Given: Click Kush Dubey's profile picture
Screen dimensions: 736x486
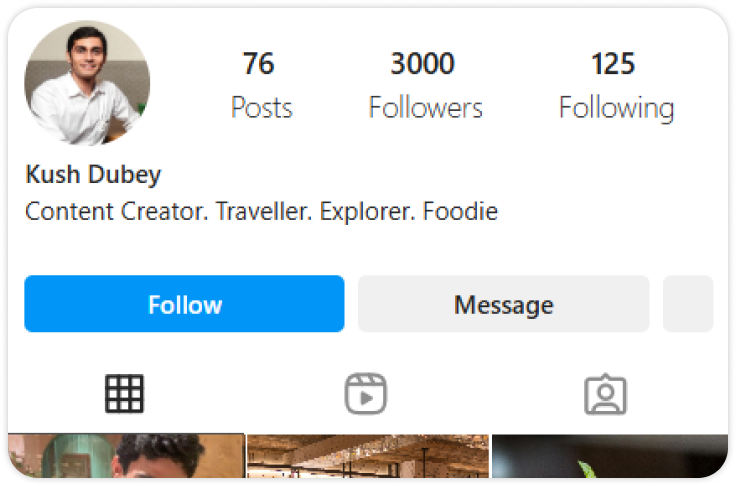Looking at the screenshot, I should click(x=87, y=83).
